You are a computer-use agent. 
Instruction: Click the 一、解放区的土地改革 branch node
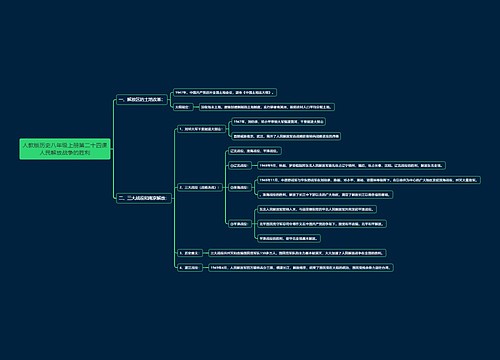(141, 99)
